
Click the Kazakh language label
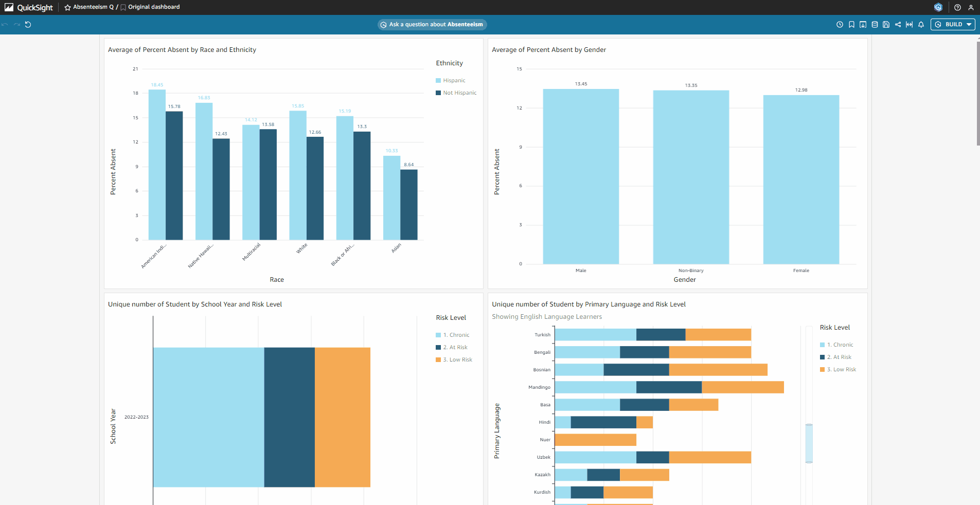[542, 475]
